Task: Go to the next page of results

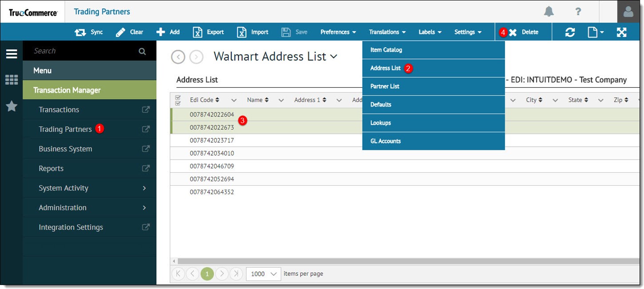Action: point(221,273)
